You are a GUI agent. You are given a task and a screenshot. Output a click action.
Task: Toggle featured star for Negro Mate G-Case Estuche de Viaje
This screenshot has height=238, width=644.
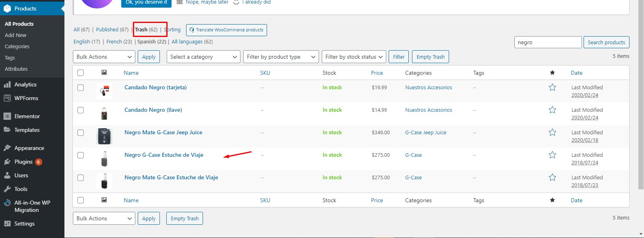point(552,177)
